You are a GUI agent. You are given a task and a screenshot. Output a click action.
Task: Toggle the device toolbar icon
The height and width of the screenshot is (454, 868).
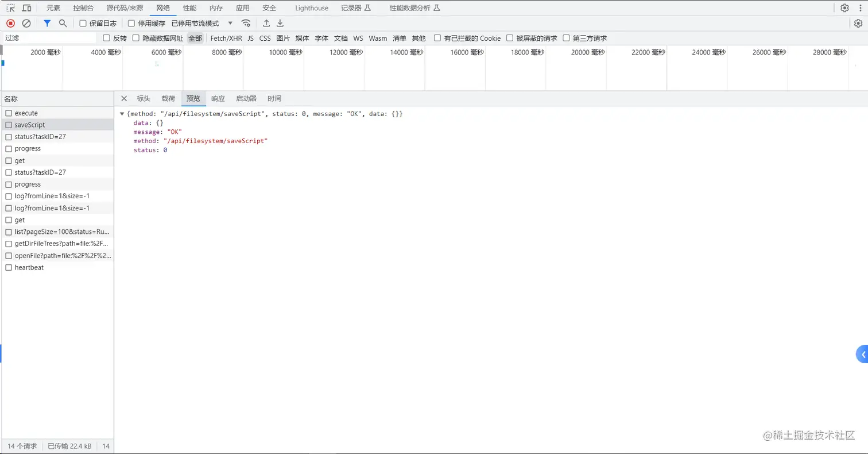[x=26, y=8]
